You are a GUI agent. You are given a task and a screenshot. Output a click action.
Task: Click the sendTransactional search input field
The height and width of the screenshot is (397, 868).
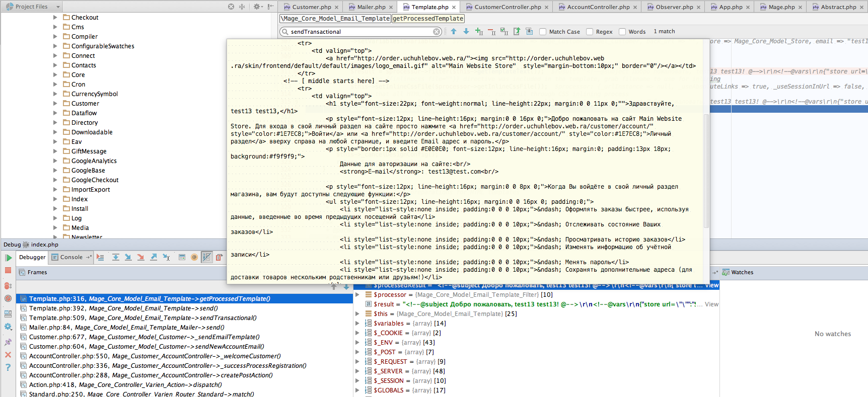360,32
